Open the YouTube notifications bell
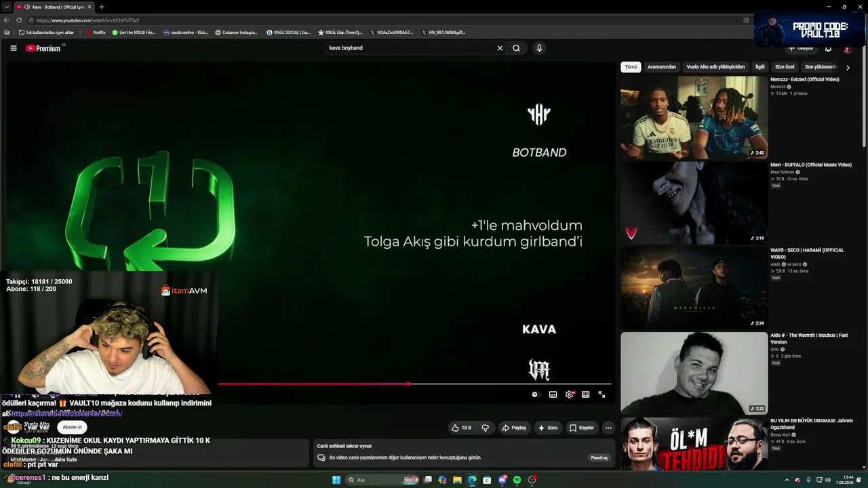 pos(828,49)
